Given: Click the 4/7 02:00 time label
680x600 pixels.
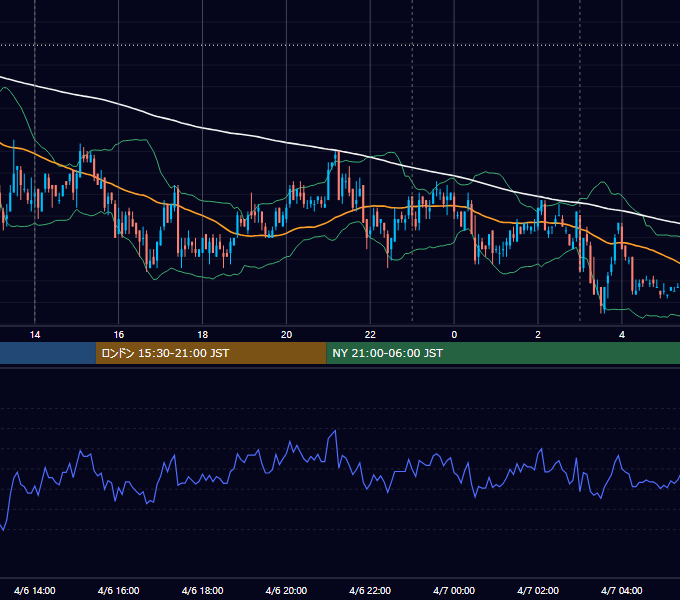Looking at the screenshot, I should 538,590.
